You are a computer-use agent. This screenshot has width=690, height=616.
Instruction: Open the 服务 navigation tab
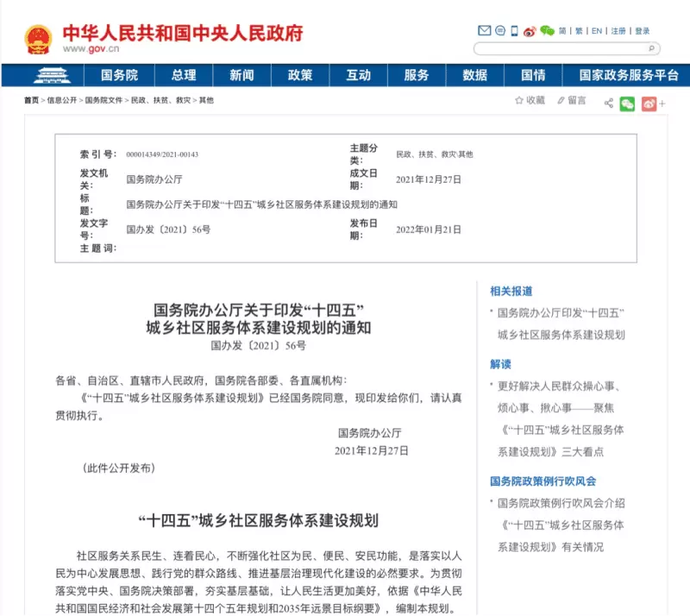coord(417,75)
